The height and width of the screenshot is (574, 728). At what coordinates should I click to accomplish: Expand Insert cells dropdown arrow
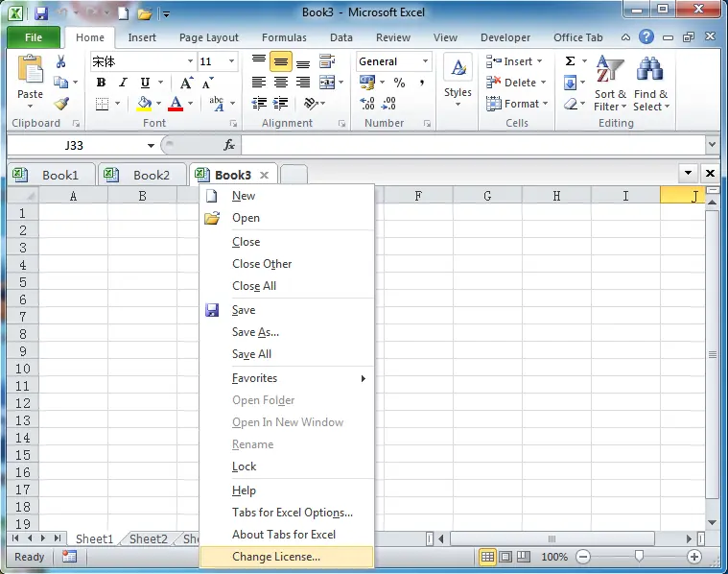(x=539, y=61)
